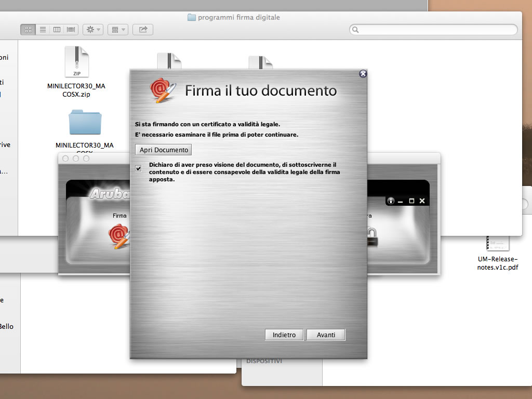
Task: Click the Firma wax seal icon
Action: point(118,235)
